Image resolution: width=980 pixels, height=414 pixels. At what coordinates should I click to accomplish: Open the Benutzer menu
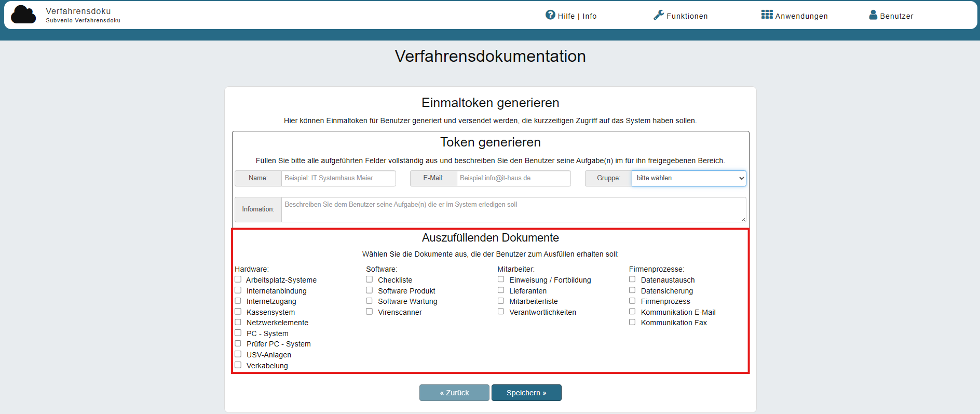coord(891,16)
